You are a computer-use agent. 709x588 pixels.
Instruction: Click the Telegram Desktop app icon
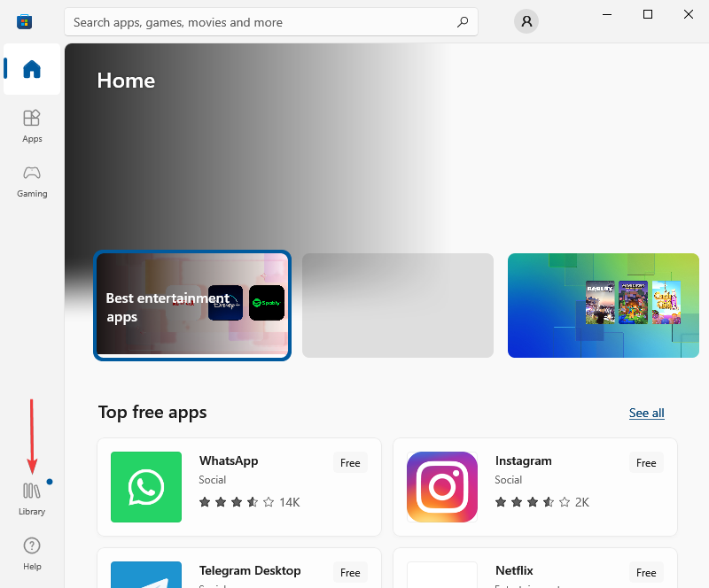pos(146,575)
